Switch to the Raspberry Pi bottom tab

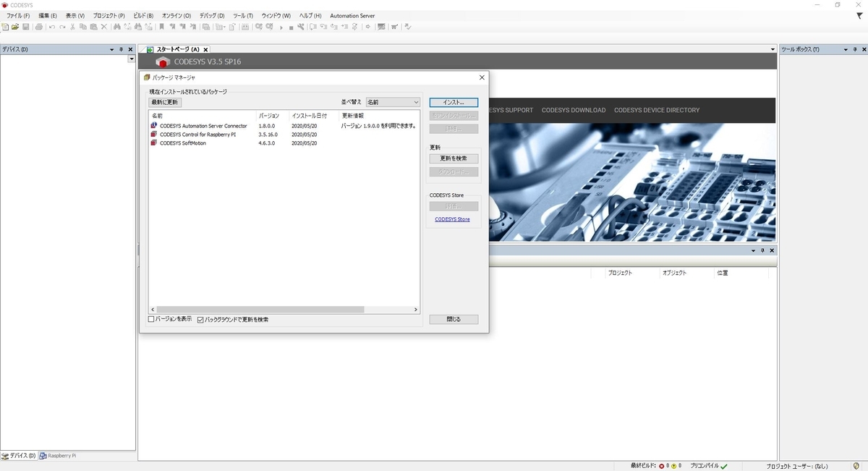58,456
